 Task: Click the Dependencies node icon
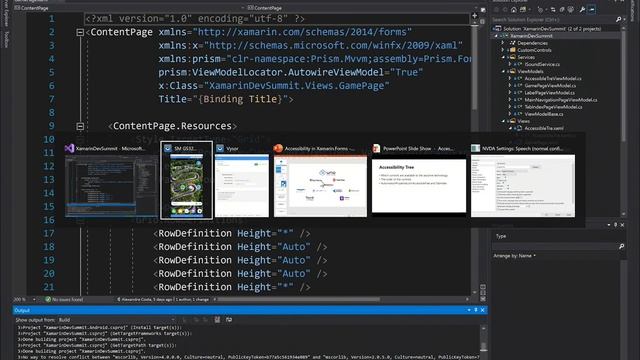pos(513,43)
